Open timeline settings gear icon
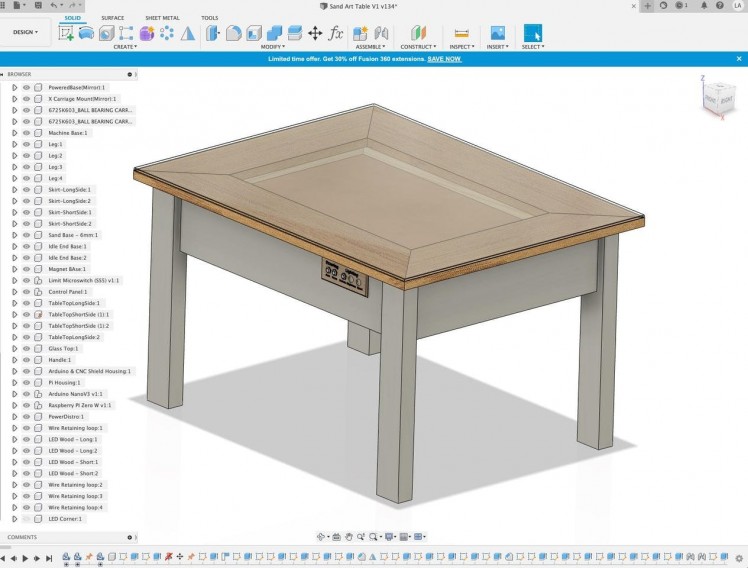Image resolution: width=748 pixels, height=568 pixels. pos(739,557)
